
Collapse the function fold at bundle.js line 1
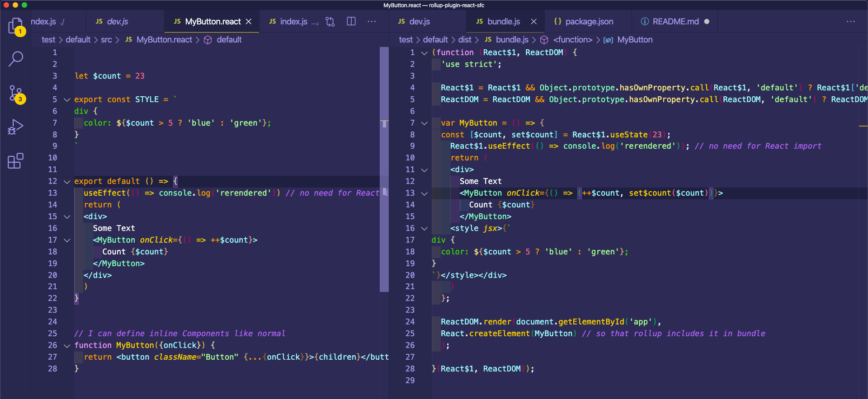point(424,53)
